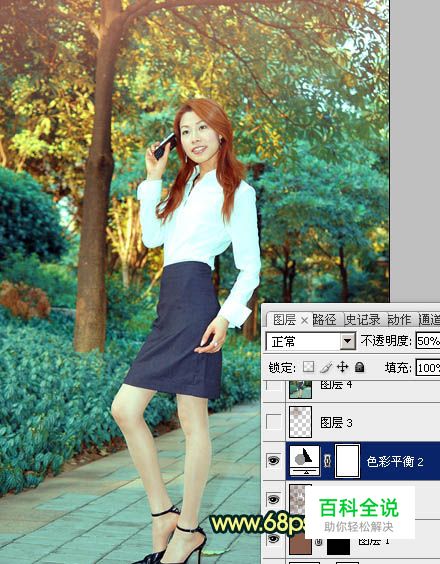Screen dimensions: 440x564
Task: Select the 图层 3 layer thumbnail
Action: point(300,422)
